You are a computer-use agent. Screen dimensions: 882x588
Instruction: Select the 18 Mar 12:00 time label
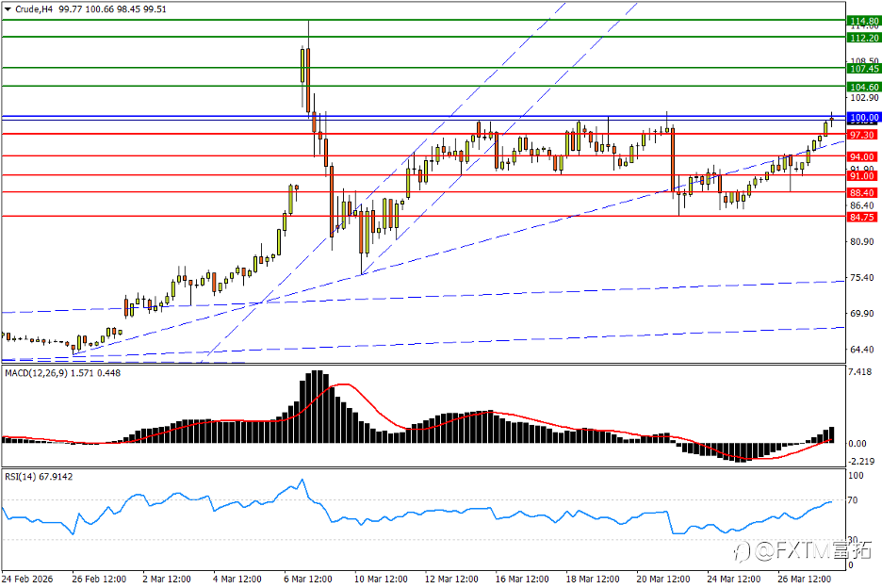pyautogui.click(x=592, y=579)
